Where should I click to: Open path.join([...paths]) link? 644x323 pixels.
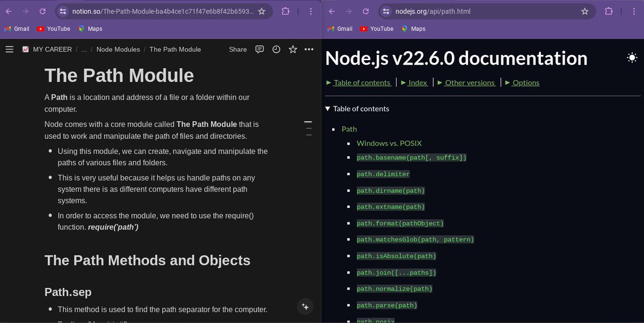397,272
